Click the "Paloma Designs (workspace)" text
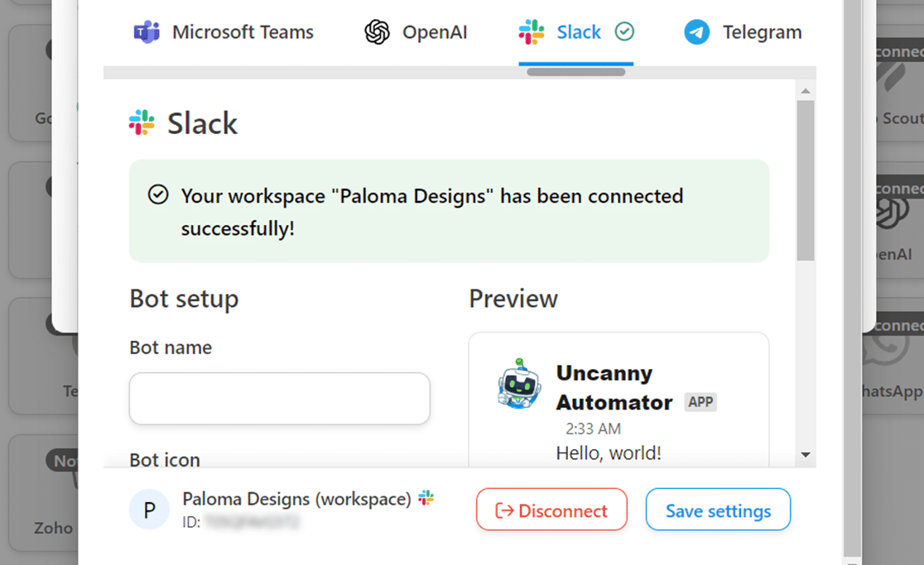This screenshot has width=924, height=565. (296, 499)
